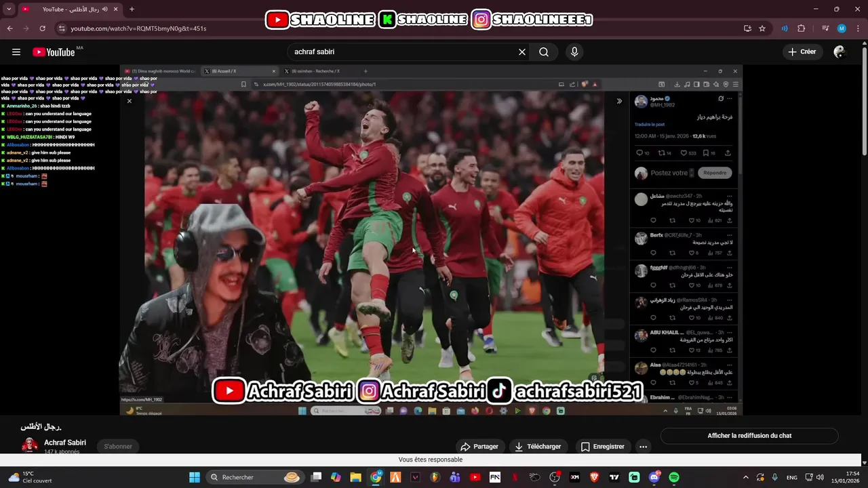View site information beside the URL
Image resolution: width=868 pixels, height=488 pixels.
(62, 28)
